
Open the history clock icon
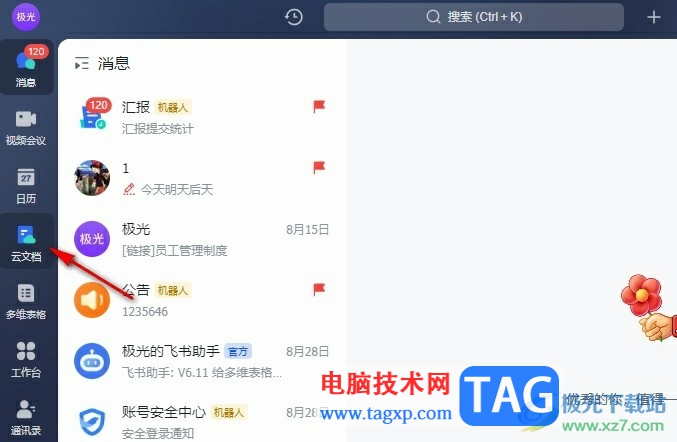294,17
